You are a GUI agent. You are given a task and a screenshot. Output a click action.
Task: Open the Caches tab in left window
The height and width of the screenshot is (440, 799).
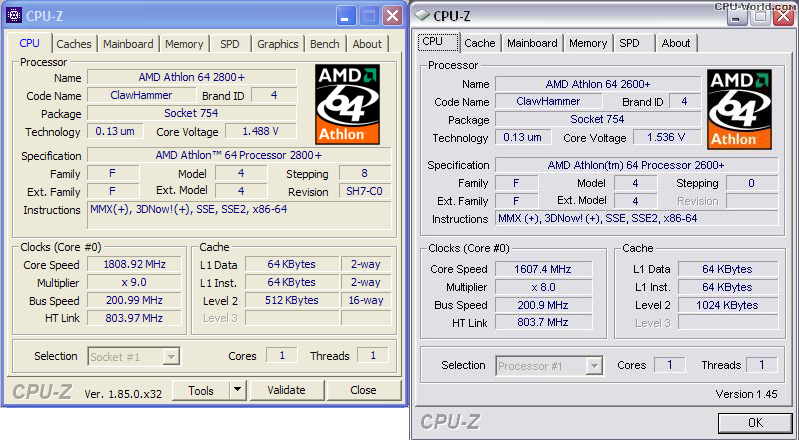[x=74, y=44]
